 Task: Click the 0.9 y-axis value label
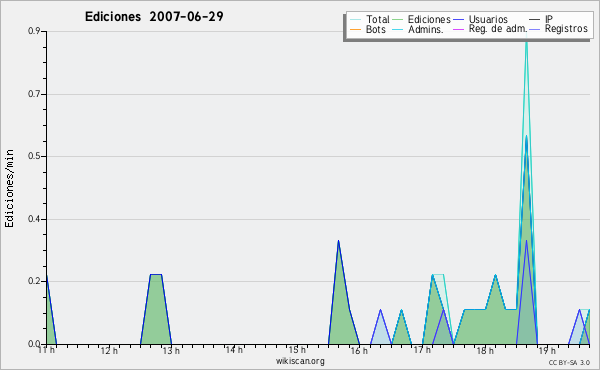(34, 31)
